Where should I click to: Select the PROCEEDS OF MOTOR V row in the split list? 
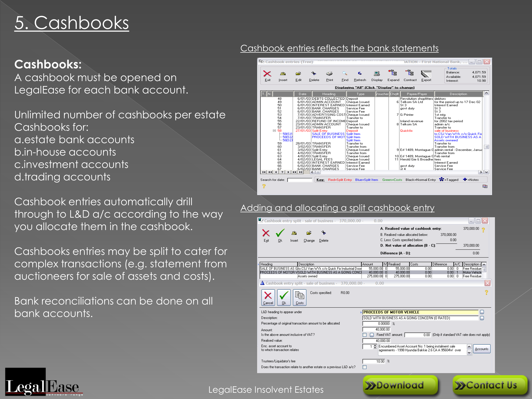pos(371,273)
